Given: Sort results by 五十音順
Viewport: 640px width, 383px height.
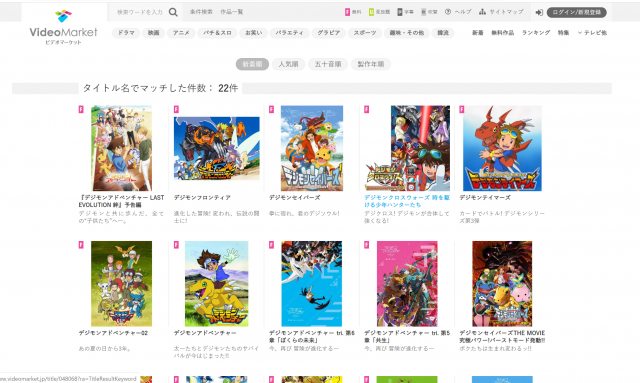Looking at the screenshot, I should 328,64.
